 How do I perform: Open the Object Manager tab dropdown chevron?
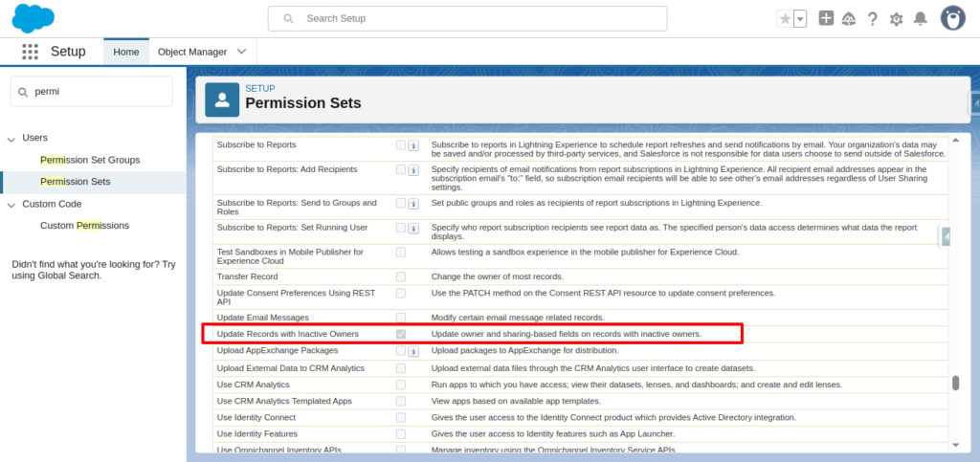click(x=242, y=52)
